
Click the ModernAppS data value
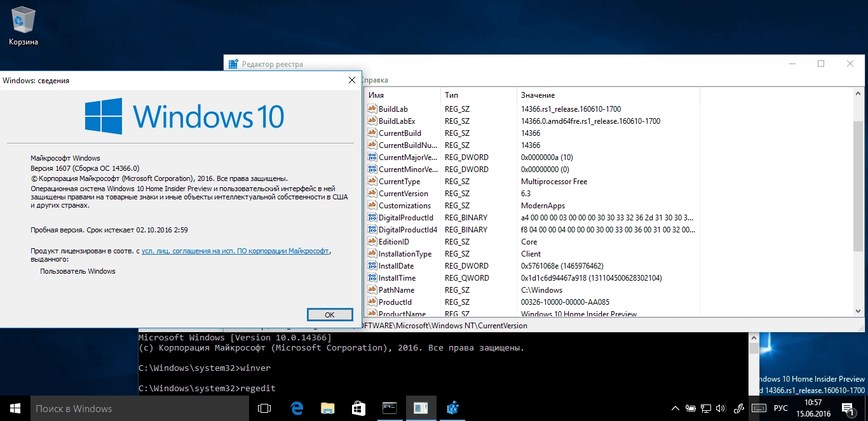click(x=543, y=205)
